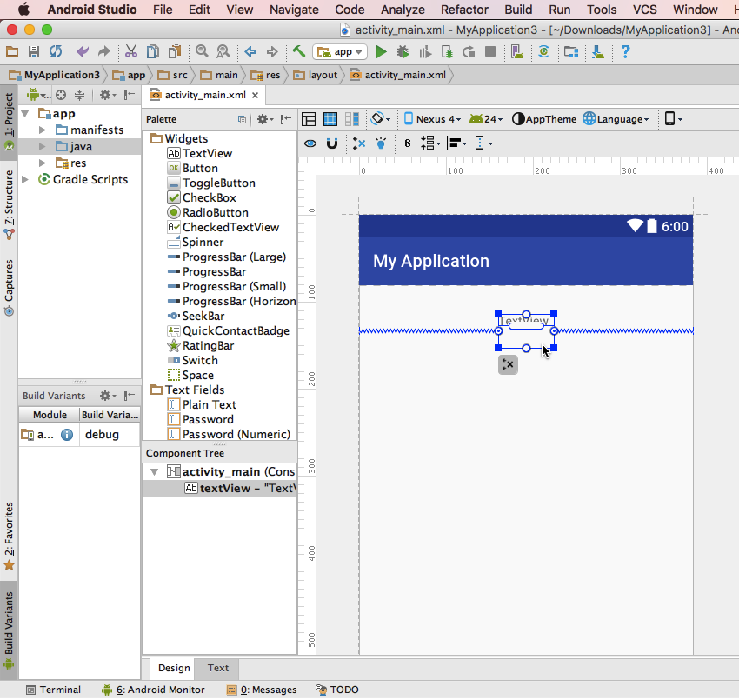Click the Make Project hammer icon
Image resolution: width=739 pixels, height=700 pixels.
[x=299, y=51]
